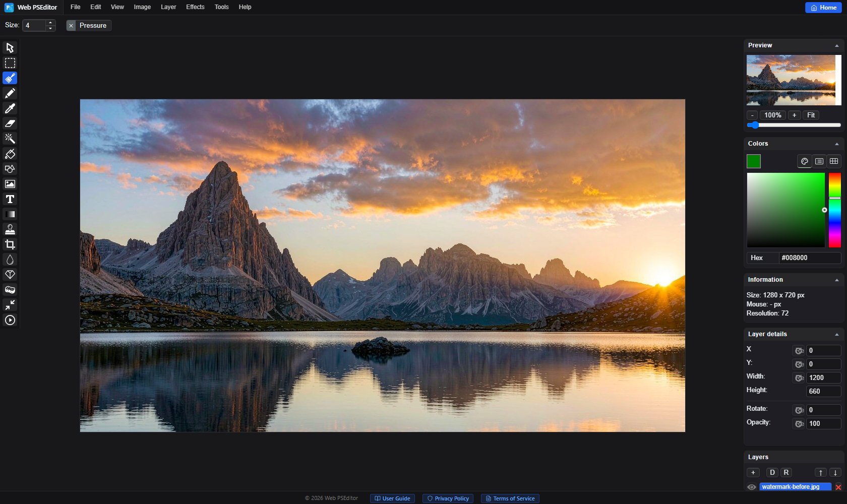This screenshot has width=847, height=504.
Task: Activate the Magic Wand erase tool
Action: click(10, 139)
